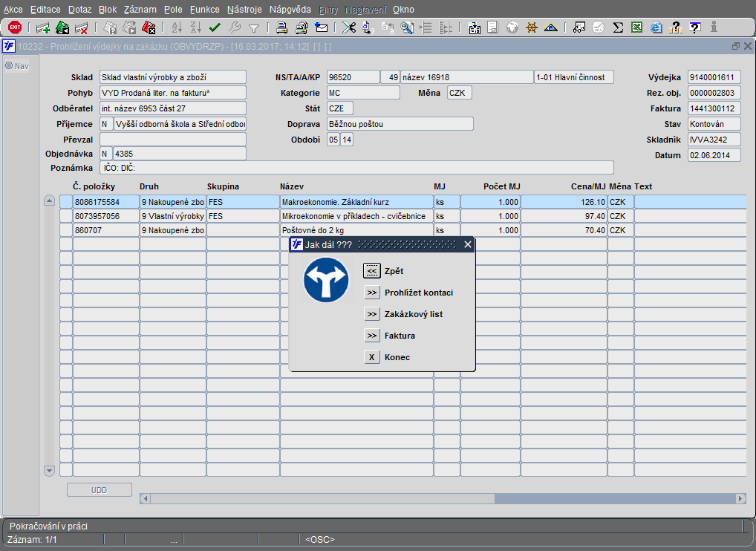Click the add new record toolbar icon
Screen dimensions: 756x551
43,27
